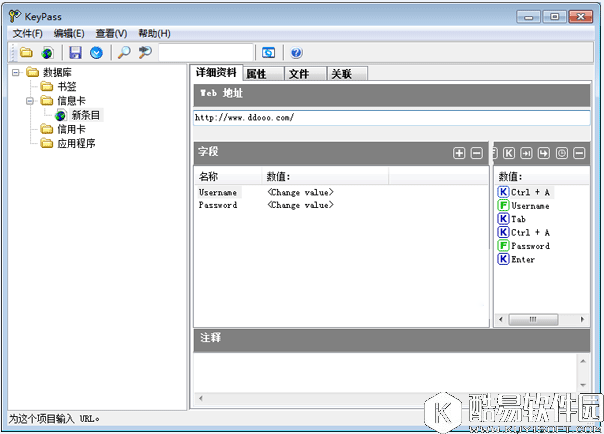Open help with the blue question mark icon
This screenshot has height=434, width=604.
296,52
